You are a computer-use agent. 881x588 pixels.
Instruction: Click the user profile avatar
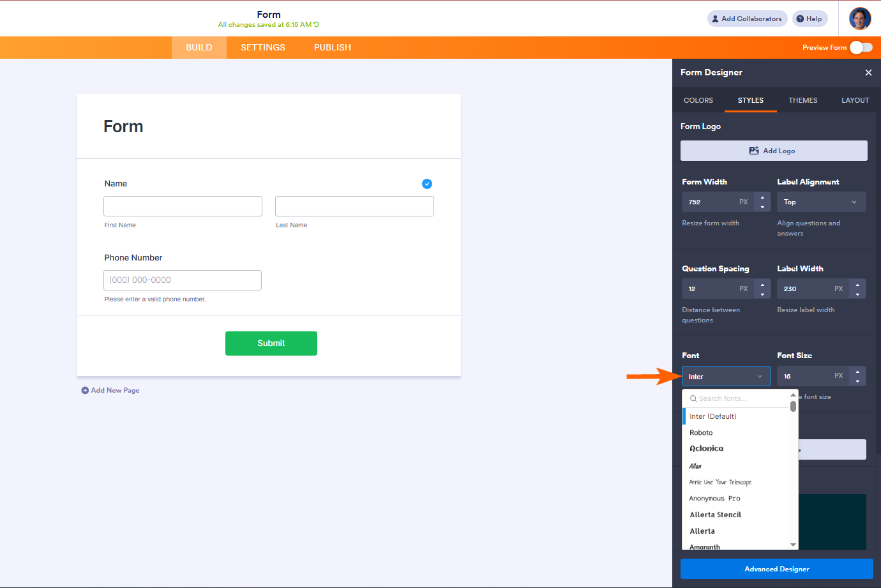pos(860,19)
